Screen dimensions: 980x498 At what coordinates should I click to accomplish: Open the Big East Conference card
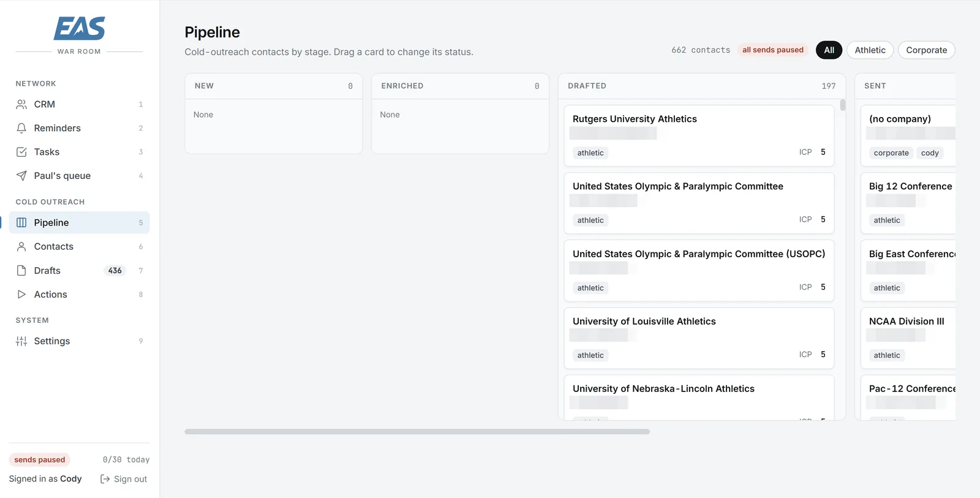[908, 270]
